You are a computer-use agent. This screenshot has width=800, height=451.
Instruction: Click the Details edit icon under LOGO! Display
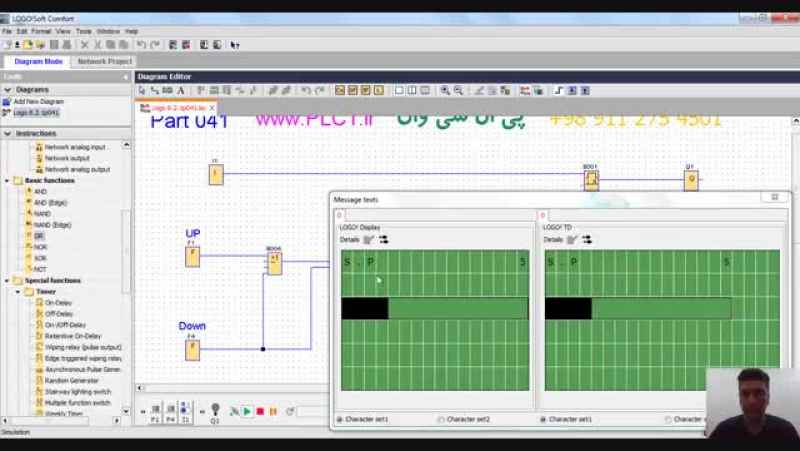[368, 239]
